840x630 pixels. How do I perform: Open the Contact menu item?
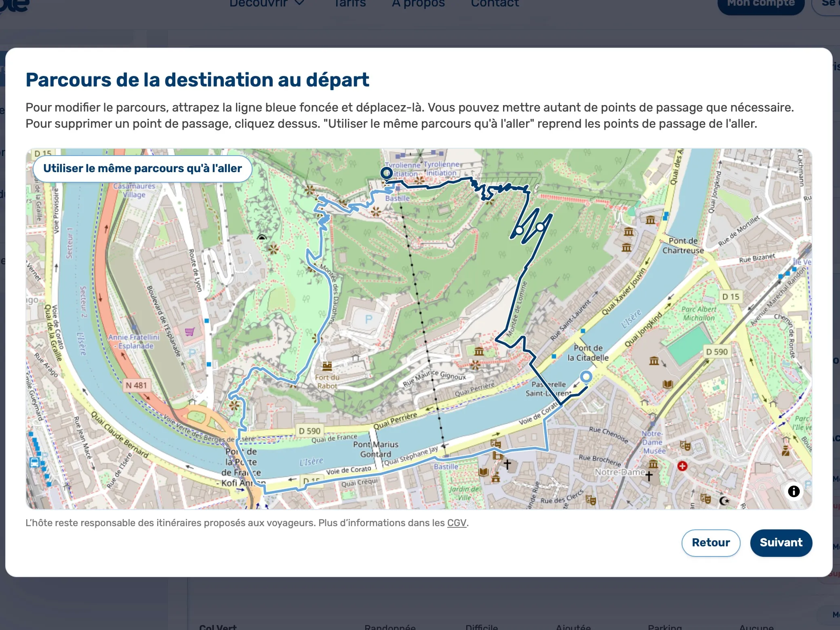point(495,3)
